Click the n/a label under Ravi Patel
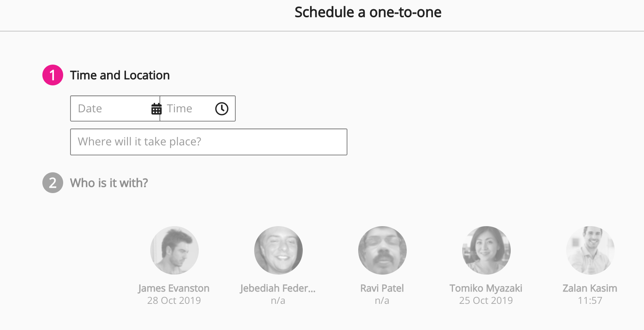Screen dimensions: 644x330 (x=382, y=300)
